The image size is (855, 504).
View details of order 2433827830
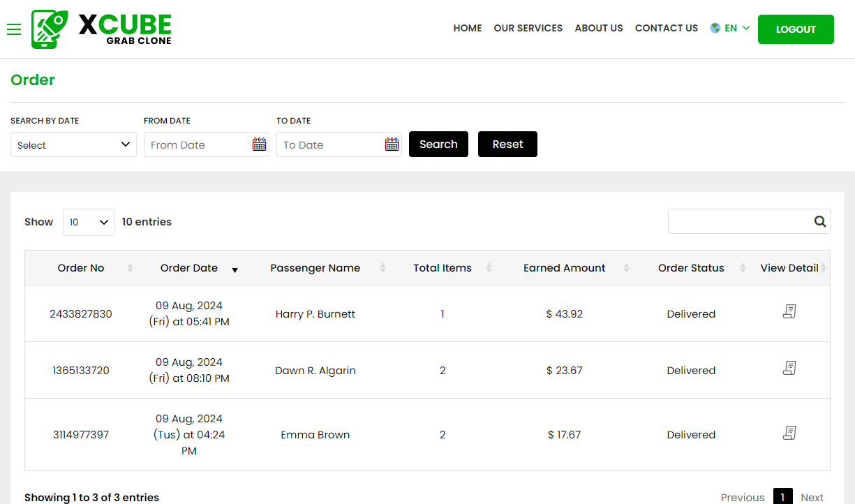click(789, 311)
